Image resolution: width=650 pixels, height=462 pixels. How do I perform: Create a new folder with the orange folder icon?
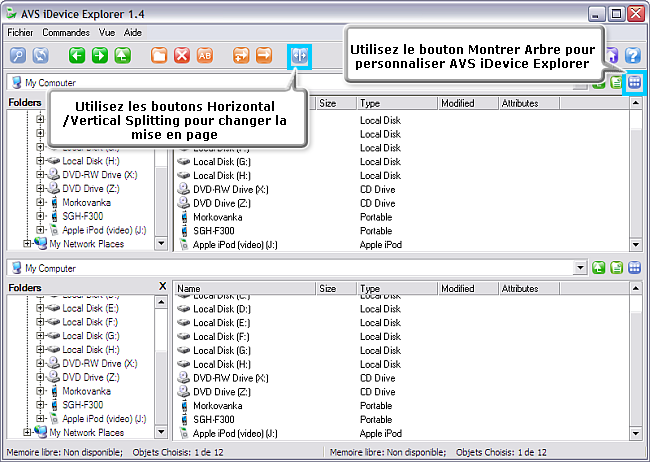[x=159, y=55]
